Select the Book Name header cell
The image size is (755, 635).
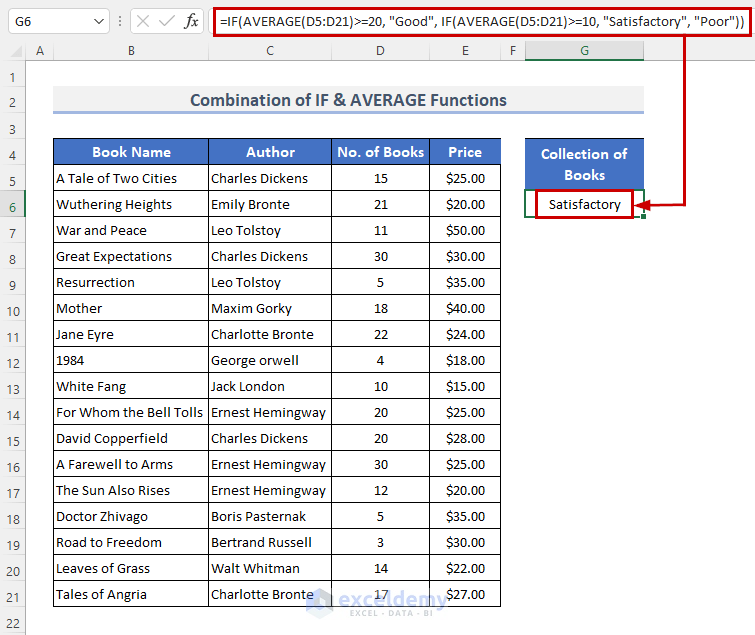[x=131, y=152]
